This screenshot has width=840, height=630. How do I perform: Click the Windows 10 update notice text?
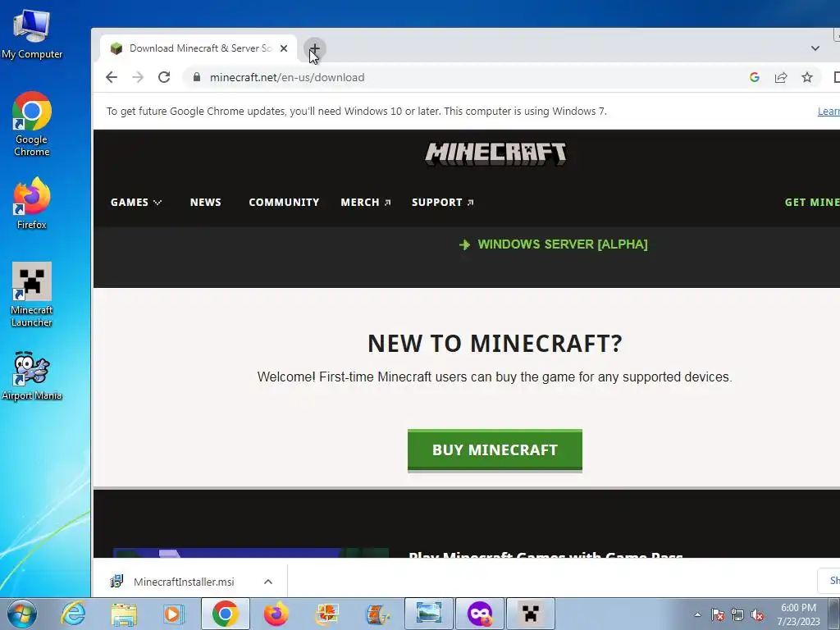(356, 111)
